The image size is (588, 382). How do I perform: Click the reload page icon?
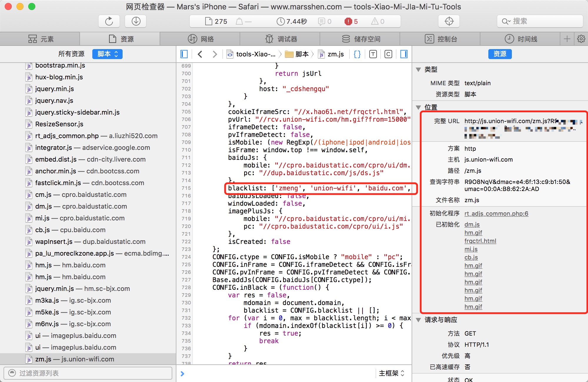[109, 21]
